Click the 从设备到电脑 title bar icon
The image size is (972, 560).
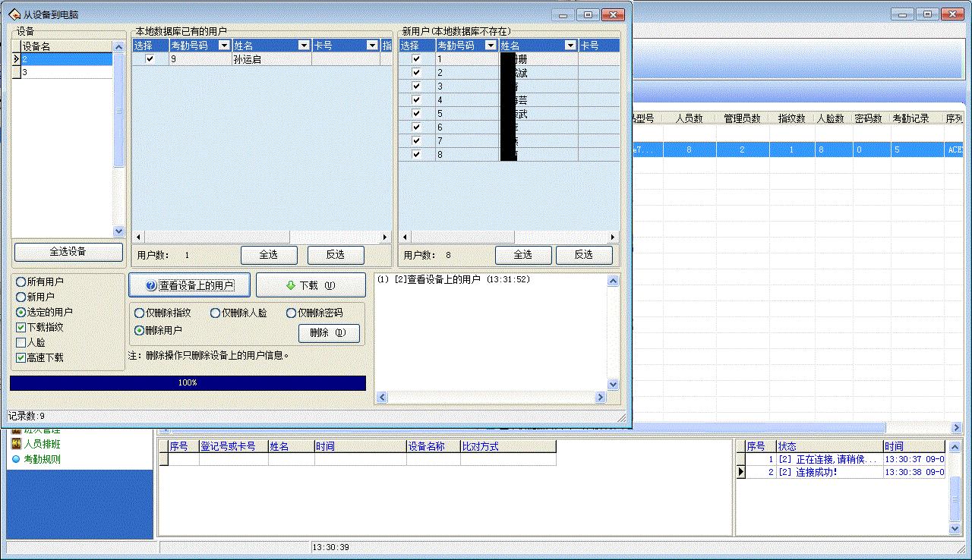pyautogui.click(x=14, y=14)
